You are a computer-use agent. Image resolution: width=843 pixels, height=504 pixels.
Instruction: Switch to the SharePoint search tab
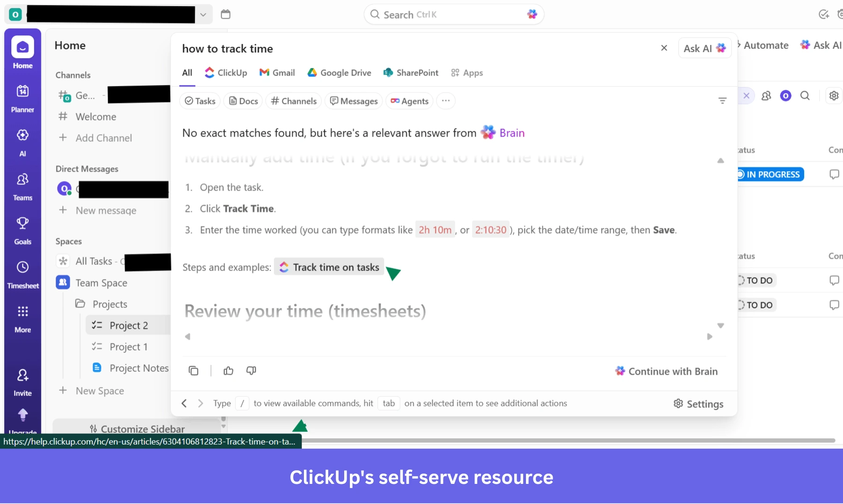coord(410,73)
